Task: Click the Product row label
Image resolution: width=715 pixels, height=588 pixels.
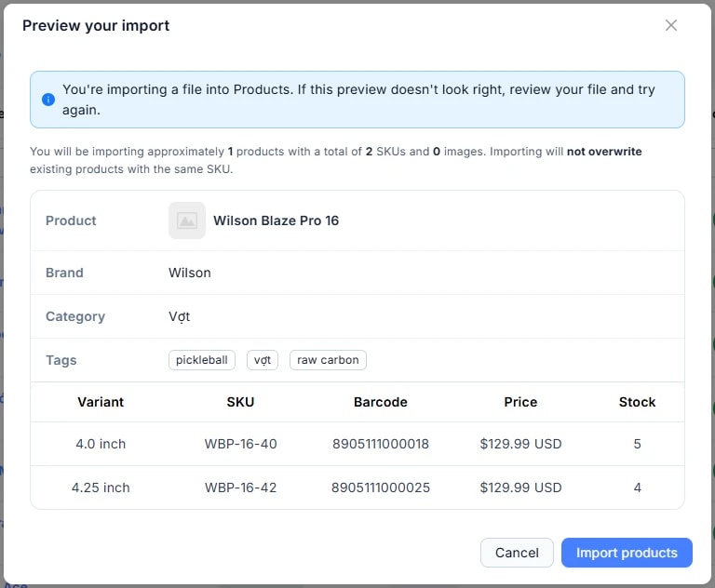Action: click(71, 220)
